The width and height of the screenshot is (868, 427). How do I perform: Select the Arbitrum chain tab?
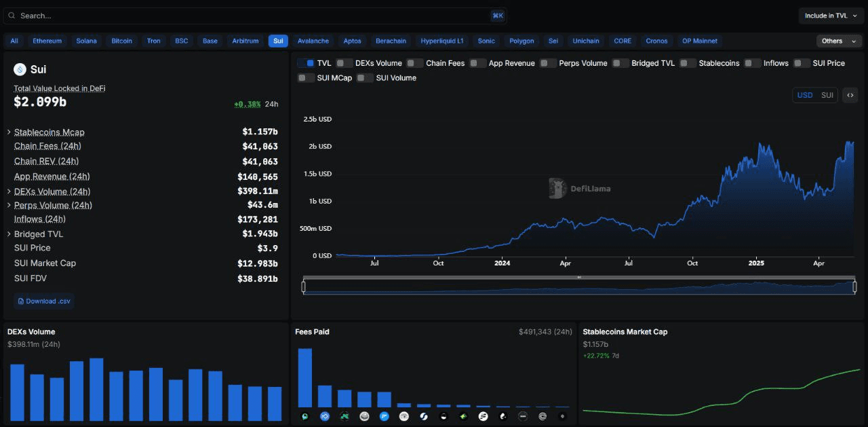pyautogui.click(x=245, y=41)
